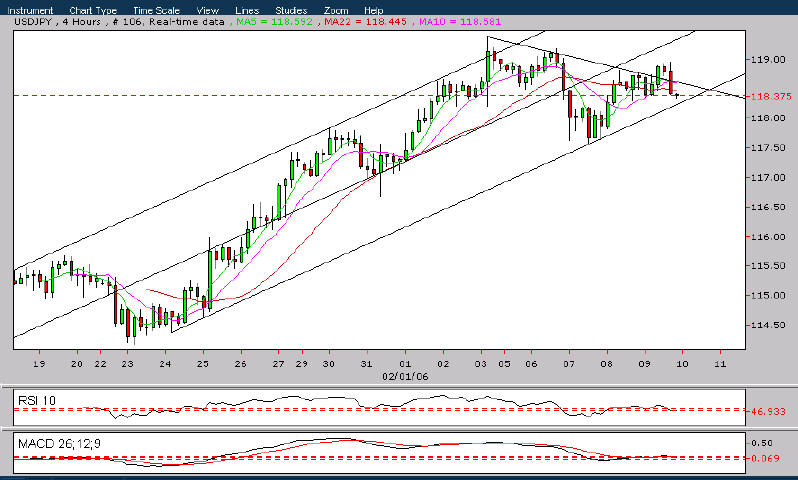Open the View menu
The width and height of the screenshot is (798, 480).
(x=208, y=10)
